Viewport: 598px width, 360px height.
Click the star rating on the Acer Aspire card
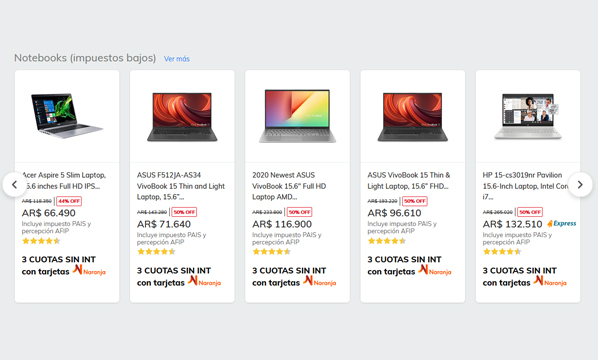[41, 241]
